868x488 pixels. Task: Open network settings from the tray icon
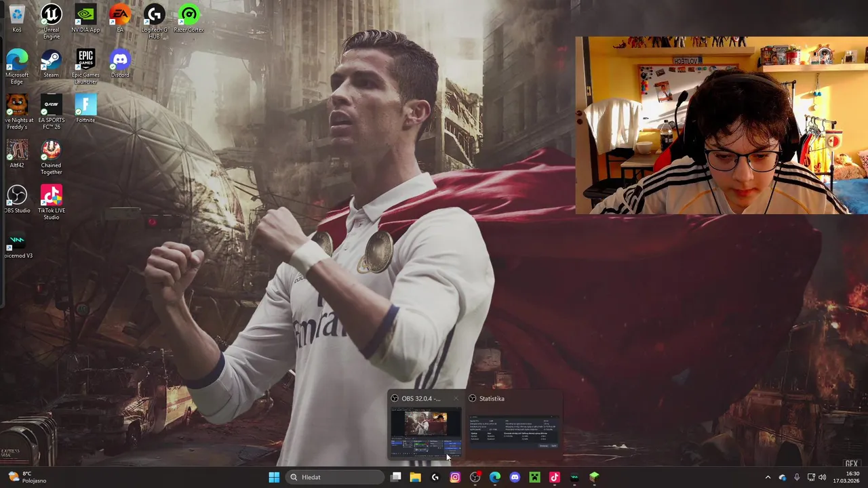pos(811,477)
